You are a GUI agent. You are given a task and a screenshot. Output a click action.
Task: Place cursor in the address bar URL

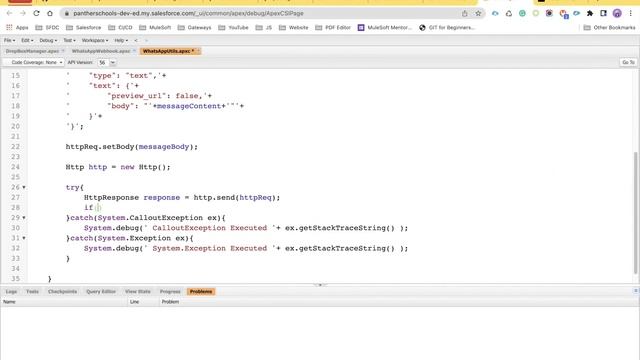tap(188, 13)
